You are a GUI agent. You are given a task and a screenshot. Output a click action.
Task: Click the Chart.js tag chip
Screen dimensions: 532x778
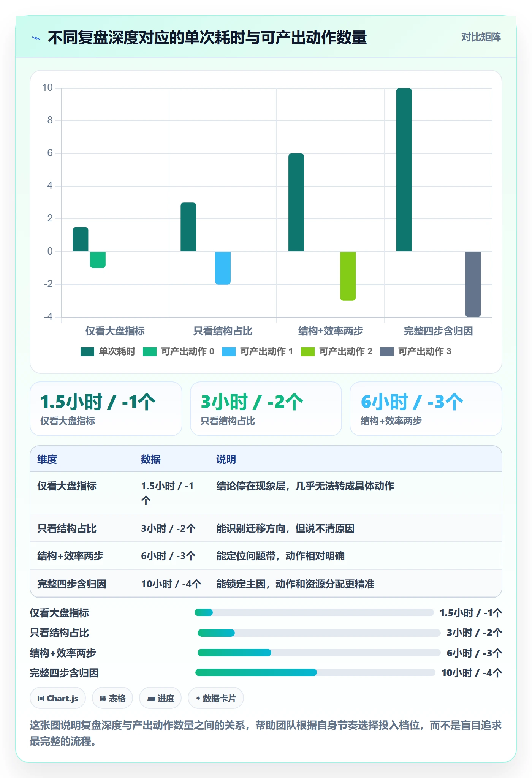[58, 698]
